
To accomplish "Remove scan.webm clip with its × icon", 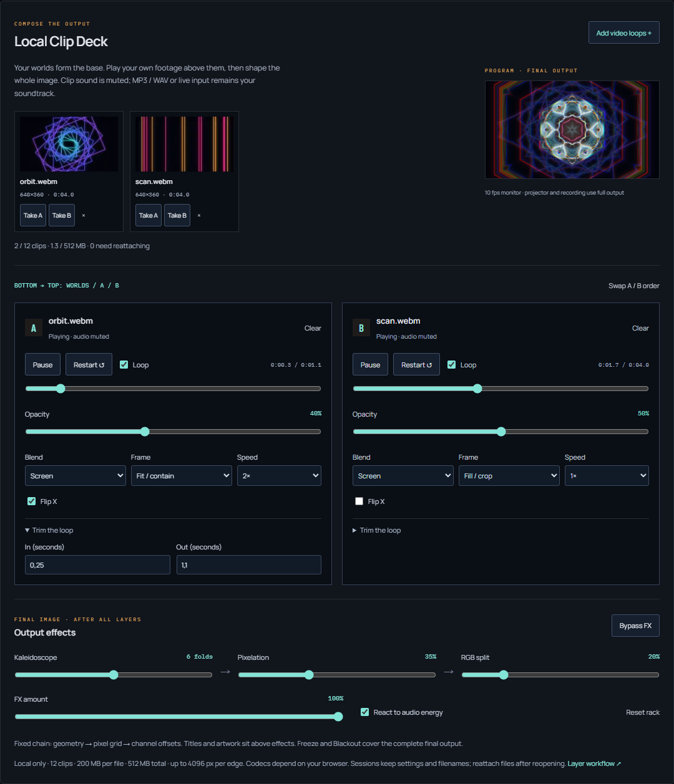I will 199,215.
